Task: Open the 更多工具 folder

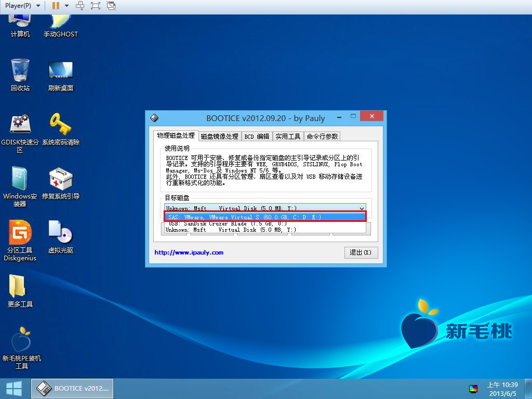Action: pos(20,291)
